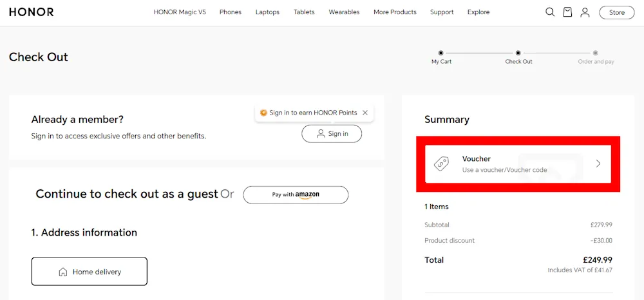Screen dimensions: 644x300
Task: Click the HONOR logo
Action: click(x=31, y=12)
